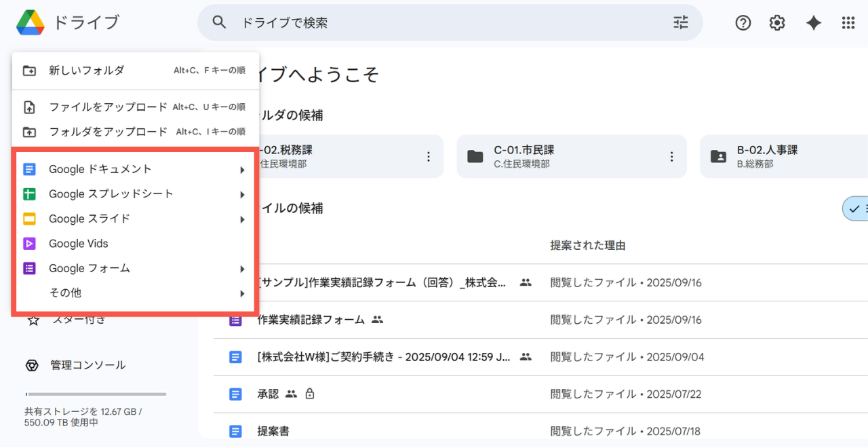Click shared people icon beside 作業実績記録フォーム
The image size is (868, 448).
click(x=378, y=320)
